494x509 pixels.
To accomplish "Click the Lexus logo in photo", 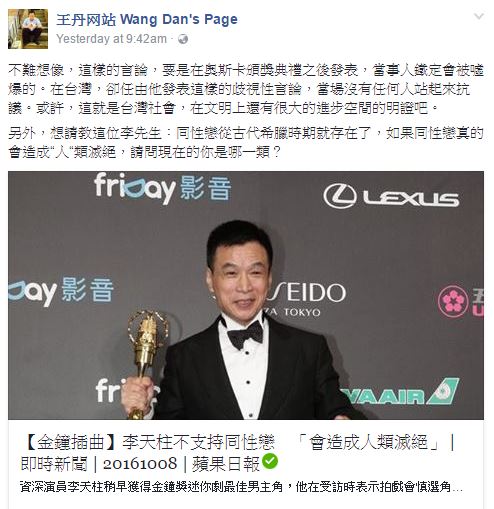I will (x=391, y=196).
